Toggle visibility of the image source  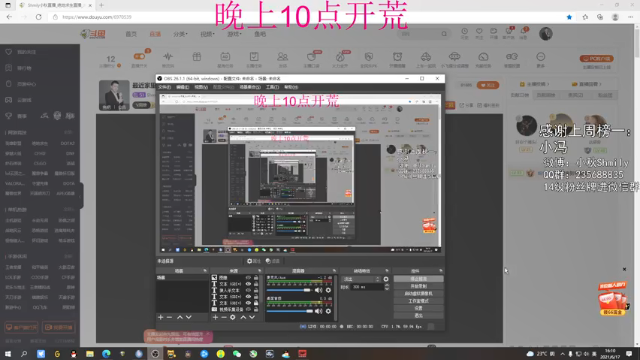tap(248, 278)
